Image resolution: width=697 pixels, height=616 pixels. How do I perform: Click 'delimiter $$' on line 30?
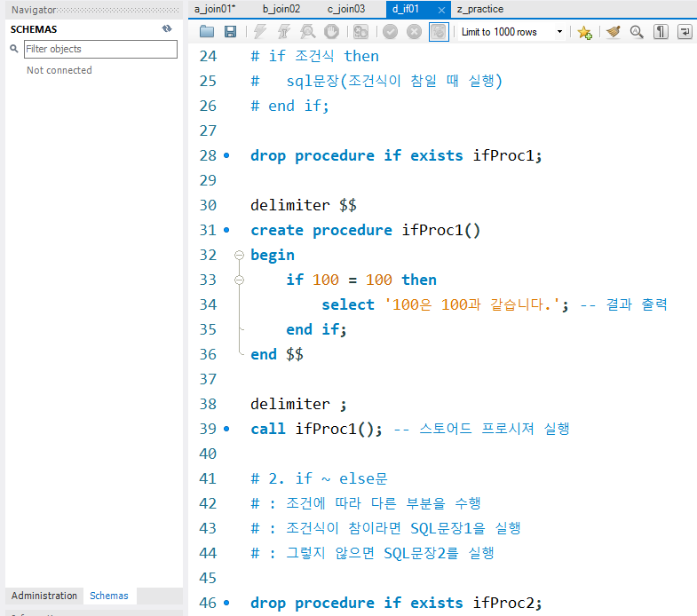304,205
